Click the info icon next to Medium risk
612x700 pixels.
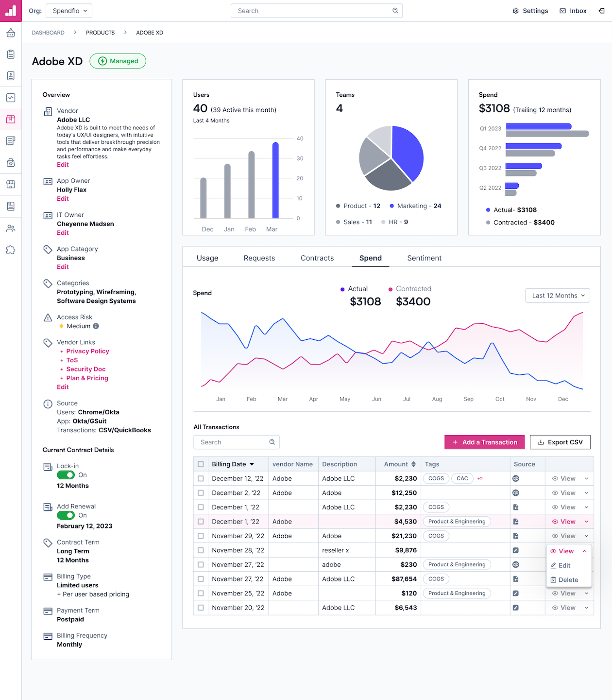coord(96,326)
